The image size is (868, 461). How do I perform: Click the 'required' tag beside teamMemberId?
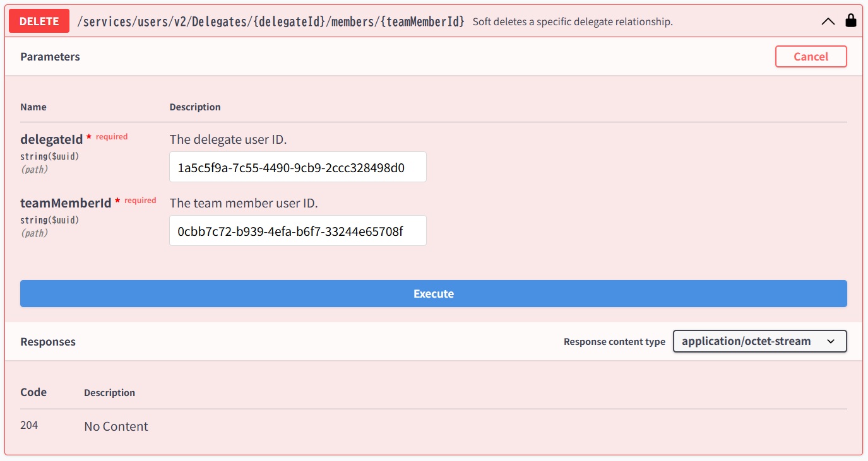click(x=140, y=201)
